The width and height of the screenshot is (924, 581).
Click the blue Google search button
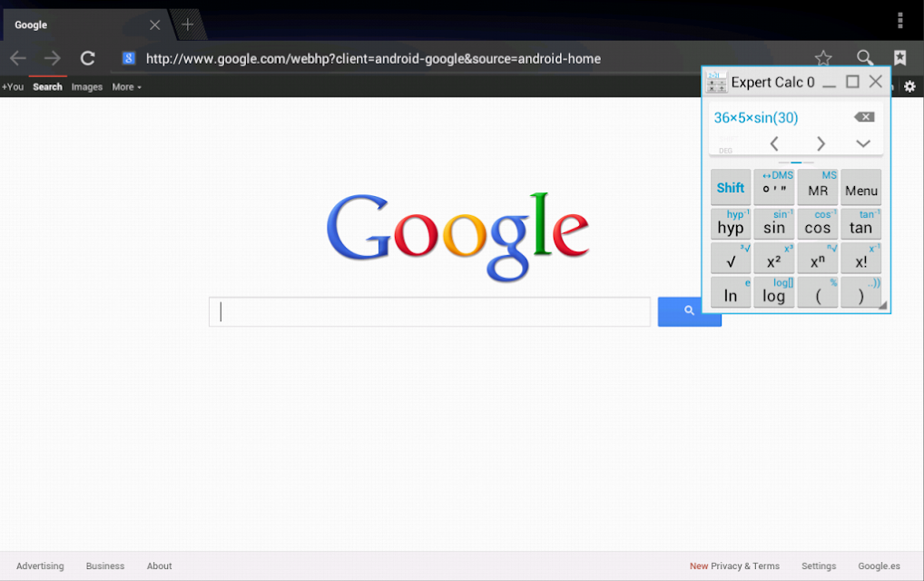click(689, 311)
